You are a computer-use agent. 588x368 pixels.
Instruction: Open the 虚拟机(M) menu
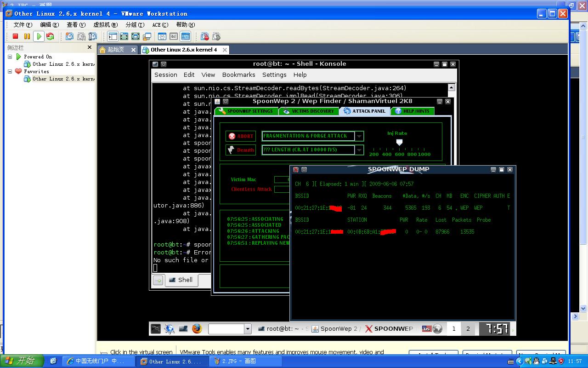(106, 25)
